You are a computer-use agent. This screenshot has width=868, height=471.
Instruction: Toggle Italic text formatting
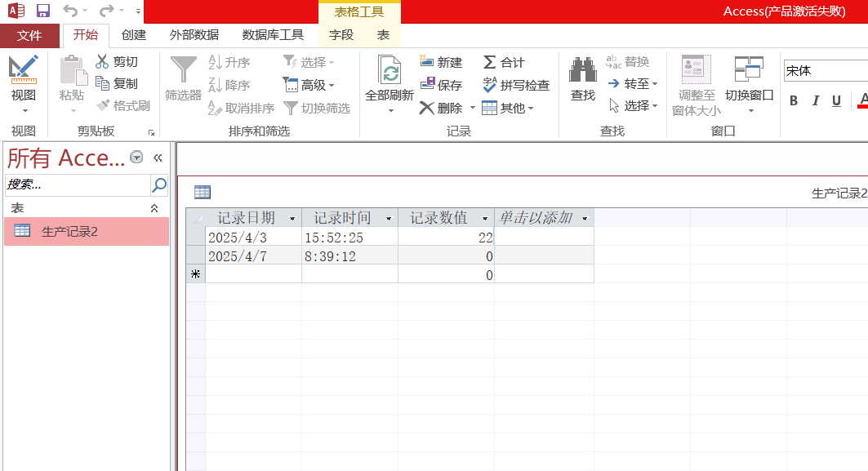coord(815,101)
